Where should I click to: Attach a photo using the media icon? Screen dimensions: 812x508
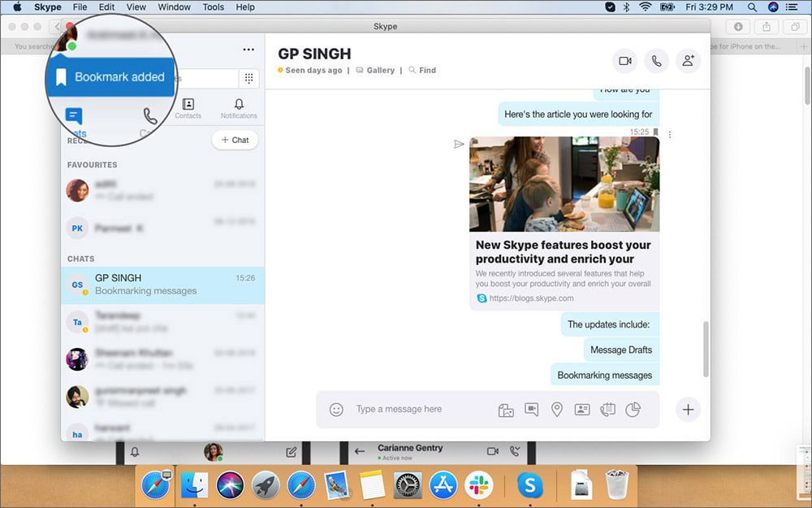click(506, 410)
